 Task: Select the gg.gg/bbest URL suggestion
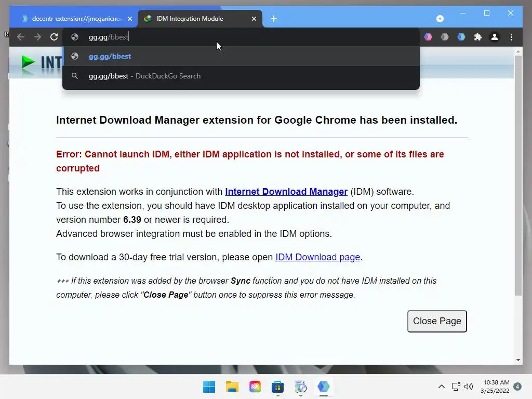241,56
